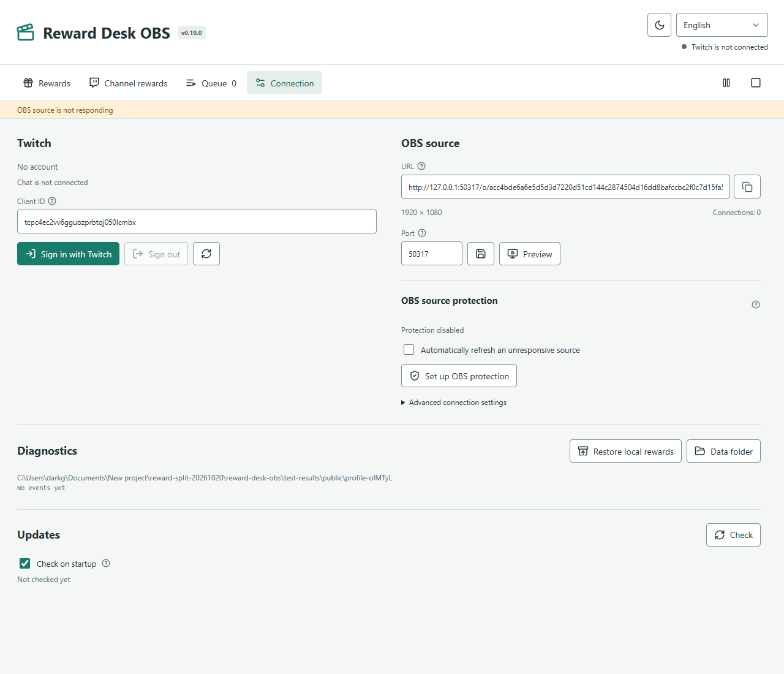
Task: Click the 'Protection disabled' status text
Action: tap(432, 330)
